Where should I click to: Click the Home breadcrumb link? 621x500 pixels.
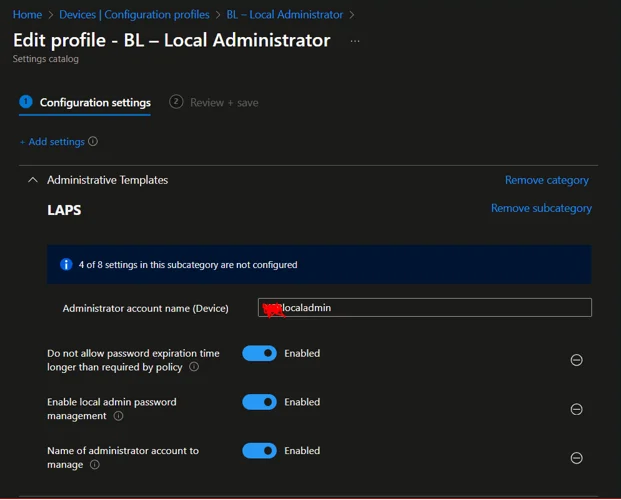pyautogui.click(x=27, y=15)
